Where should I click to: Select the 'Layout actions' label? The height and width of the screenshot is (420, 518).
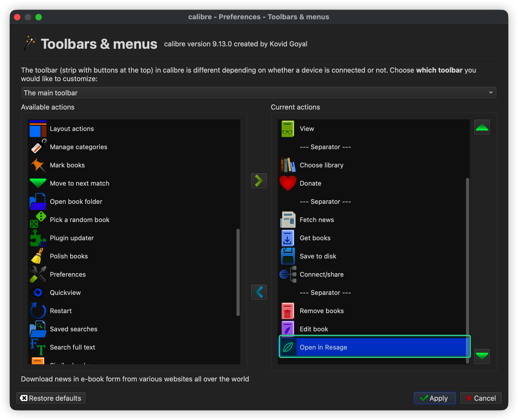click(x=72, y=129)
